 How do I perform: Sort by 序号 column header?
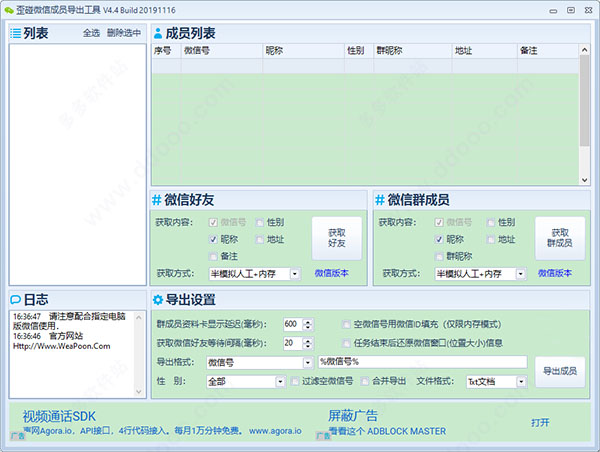coord(166,51)
